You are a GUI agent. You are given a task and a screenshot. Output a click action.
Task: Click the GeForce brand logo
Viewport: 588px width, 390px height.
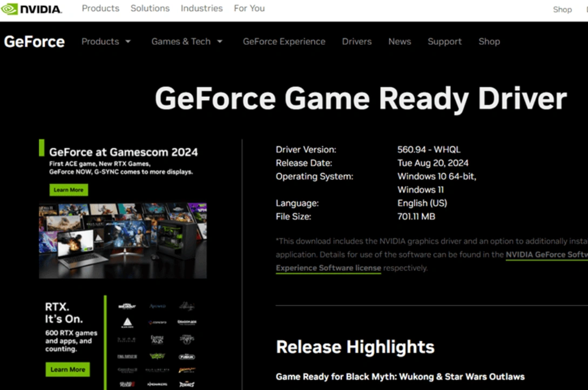point(34,42)
